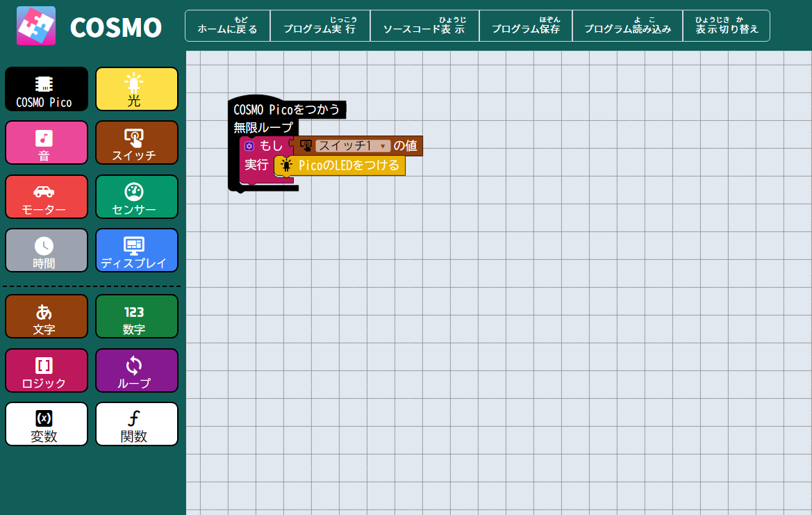This screenshot has width=812, height=515.
Task: Click the switch icon in スイッチ1 block
Action: [x=306, y=146]
